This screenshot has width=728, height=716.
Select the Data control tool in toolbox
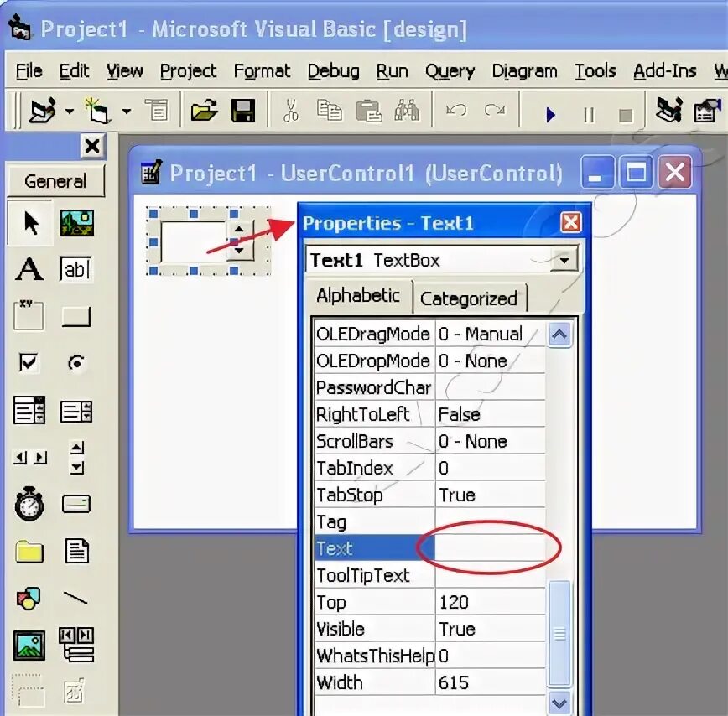(x=76, y=645)
